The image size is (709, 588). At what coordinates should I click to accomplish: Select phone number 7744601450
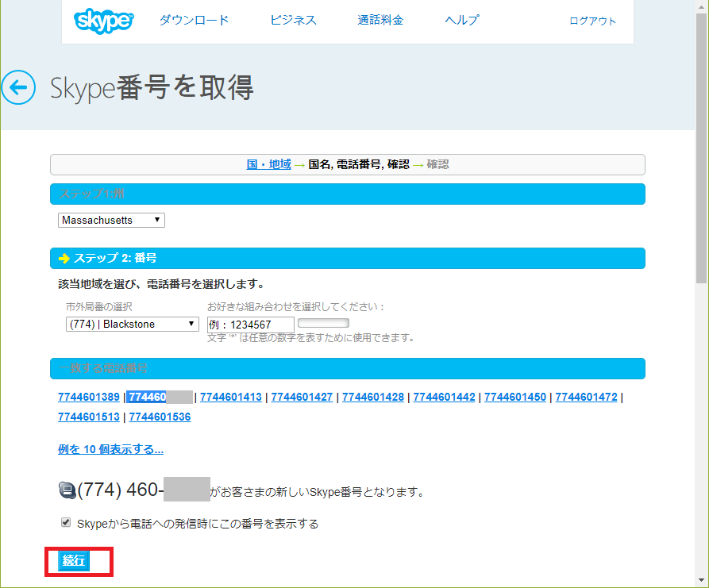(515, 397)
